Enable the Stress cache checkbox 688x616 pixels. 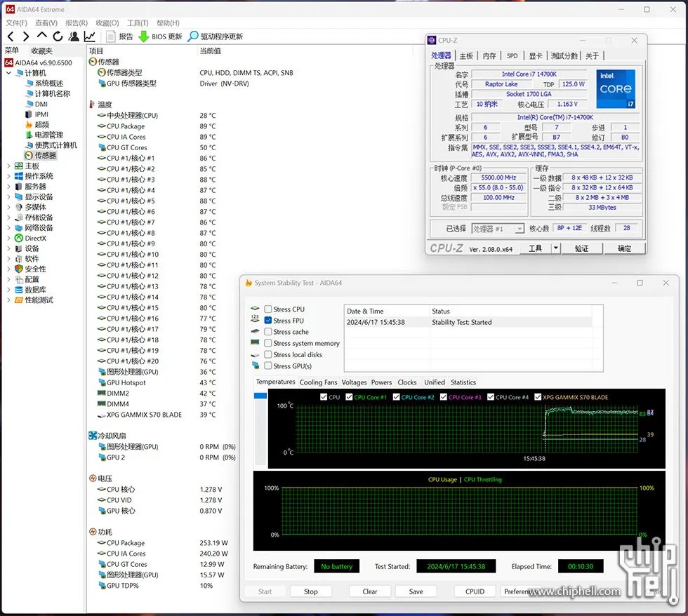pos(268,332)
